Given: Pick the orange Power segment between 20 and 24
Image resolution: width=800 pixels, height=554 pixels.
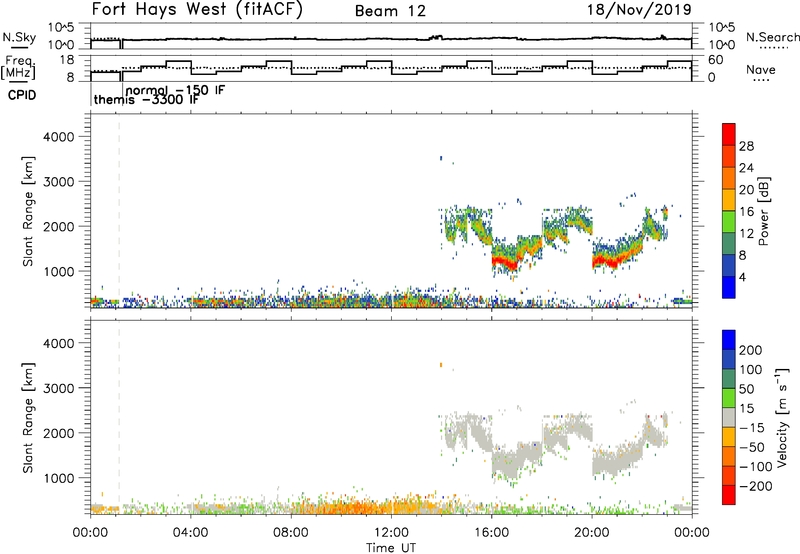Looking at the screenshot, I should [x=729, y=178].
